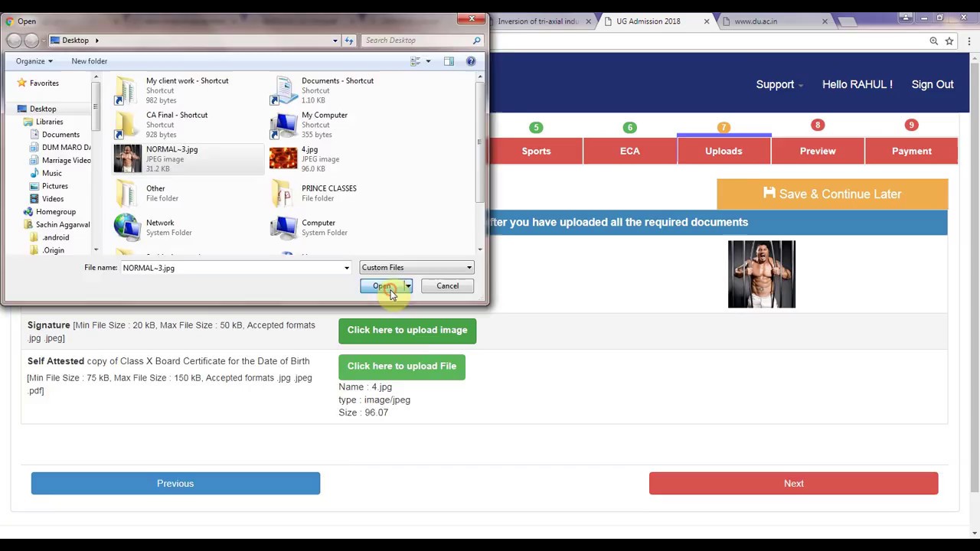Click the Hello RAHUL greeting
This screenshot has width=980, height=551.
pos(857,84)
